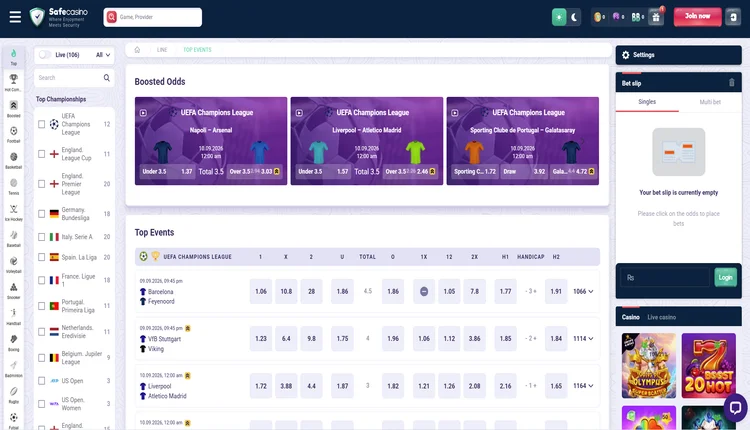Click the Safecasino shield logo
Screen dimensions: 750x430
pos(37,17)
